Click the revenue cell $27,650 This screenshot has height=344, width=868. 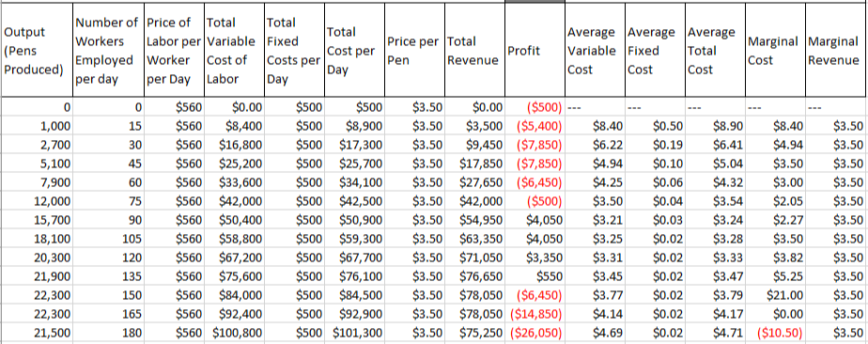474,182
